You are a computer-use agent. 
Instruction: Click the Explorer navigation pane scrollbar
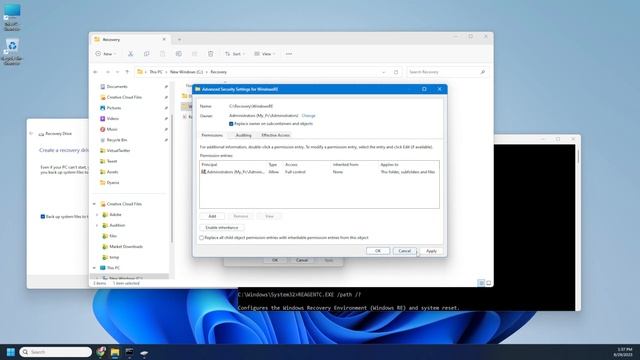(x=172, y=178)
